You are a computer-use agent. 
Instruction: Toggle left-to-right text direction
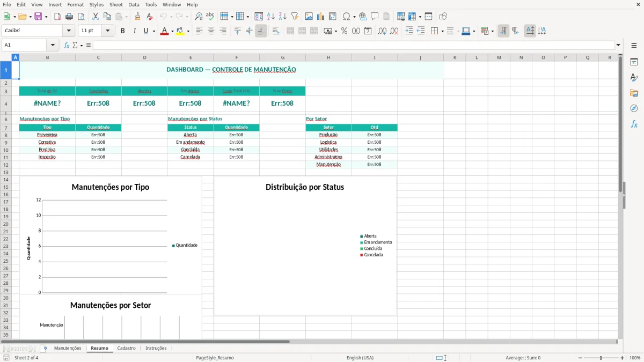[x=503, y=31]
